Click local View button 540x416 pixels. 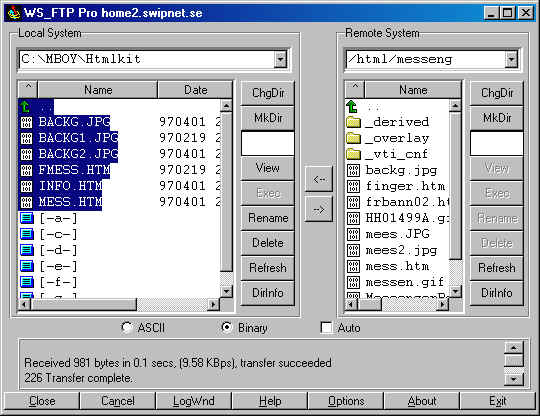coord(268,168)
